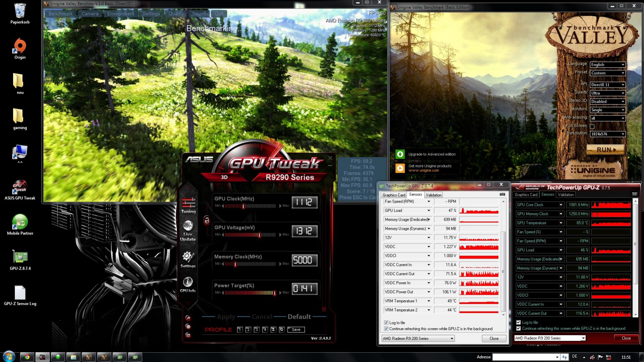This screenshot has width=644, height=362.
Task: Uncheck Log to file in ROG GPU-Z
Action: coord(518,322)
